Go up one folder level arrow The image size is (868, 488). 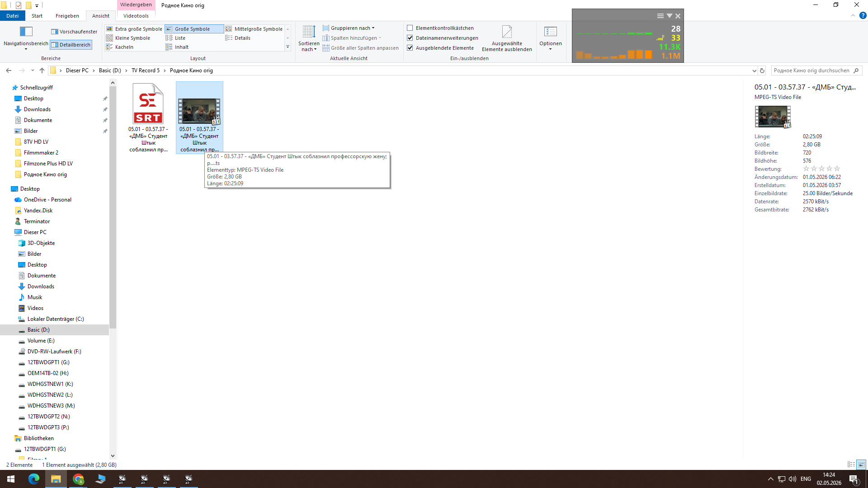pyautogui.click(x=42, y=70)
